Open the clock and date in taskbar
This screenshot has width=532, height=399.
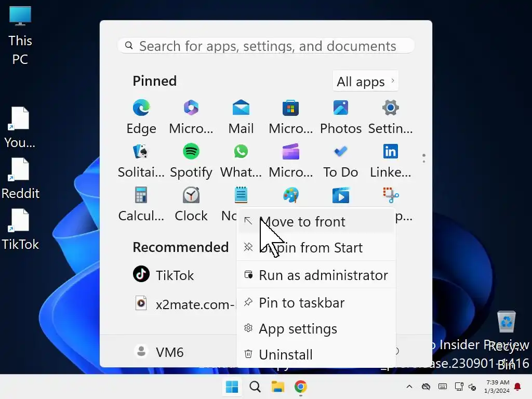point(497,387)
